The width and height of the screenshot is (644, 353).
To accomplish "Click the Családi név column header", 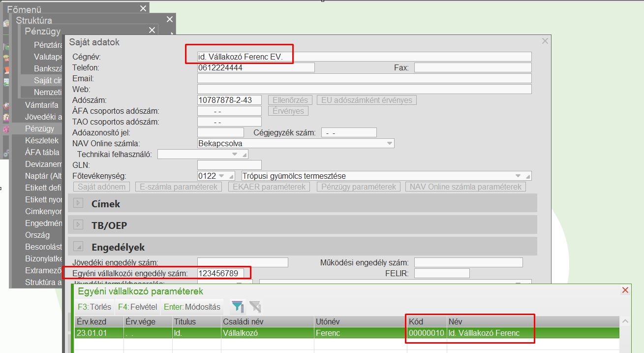I will point(268,321).
